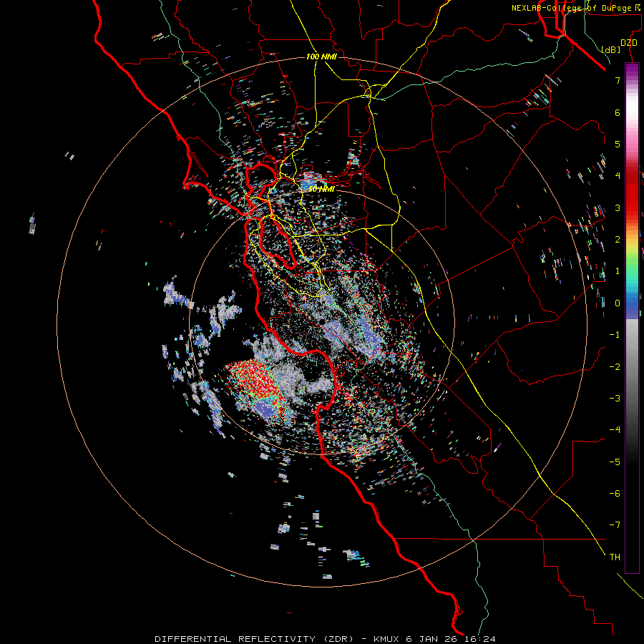Click the "-2" value on the scale
Screen dimensions: 644x644
tap(615, 367)
